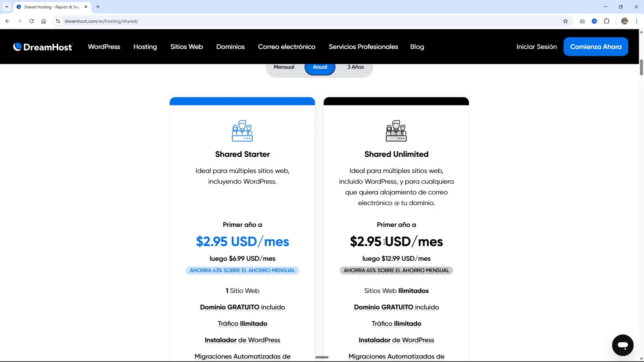Open the Dominios menu
The width and height of the screenshot is (644, 362).
tap(230, 47)
